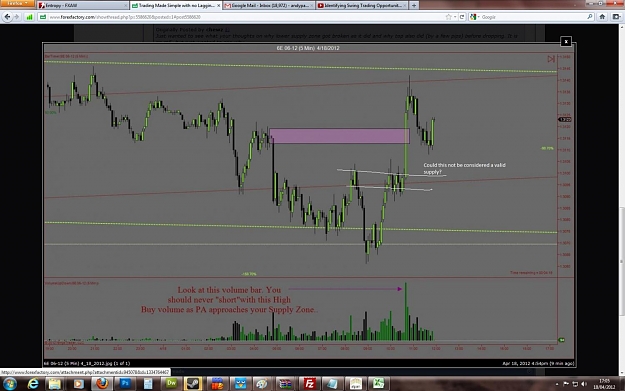Open Photoshop from the taskbar
The height and width of the screenshot is (391, 625).
tap(125, 384)
